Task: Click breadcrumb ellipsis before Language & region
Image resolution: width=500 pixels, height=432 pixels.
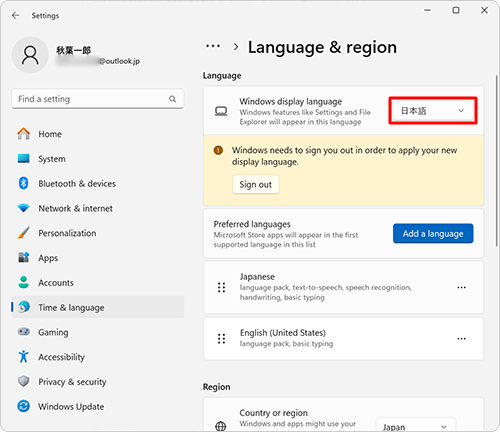Action: [x=213, y=46]
